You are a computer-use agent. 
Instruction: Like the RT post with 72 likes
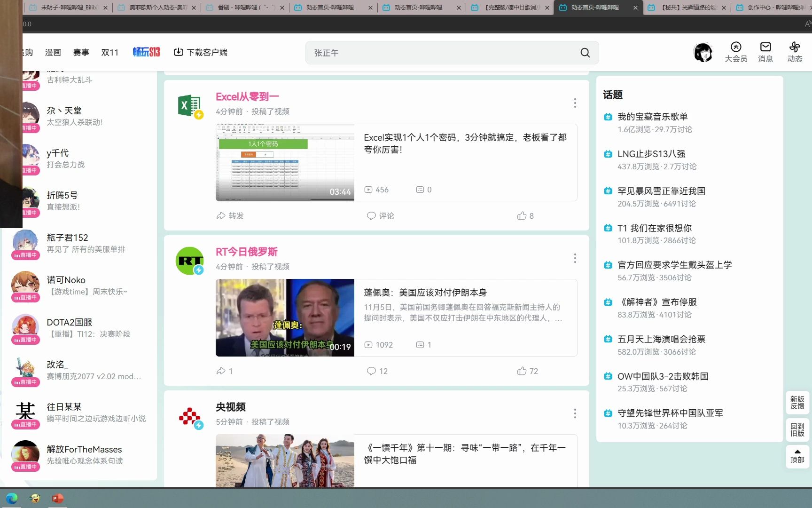(x=522, y=371)
